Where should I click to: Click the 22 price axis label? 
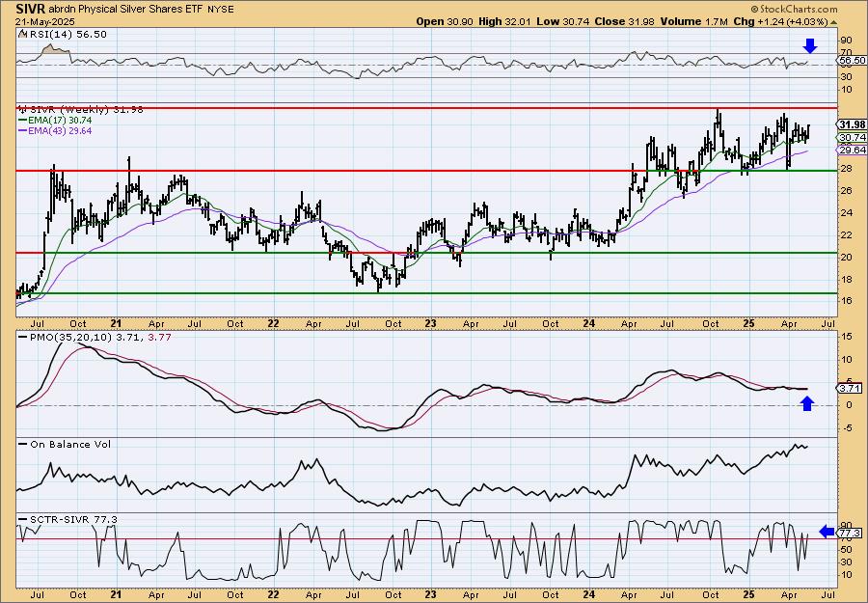click(846, 234)
